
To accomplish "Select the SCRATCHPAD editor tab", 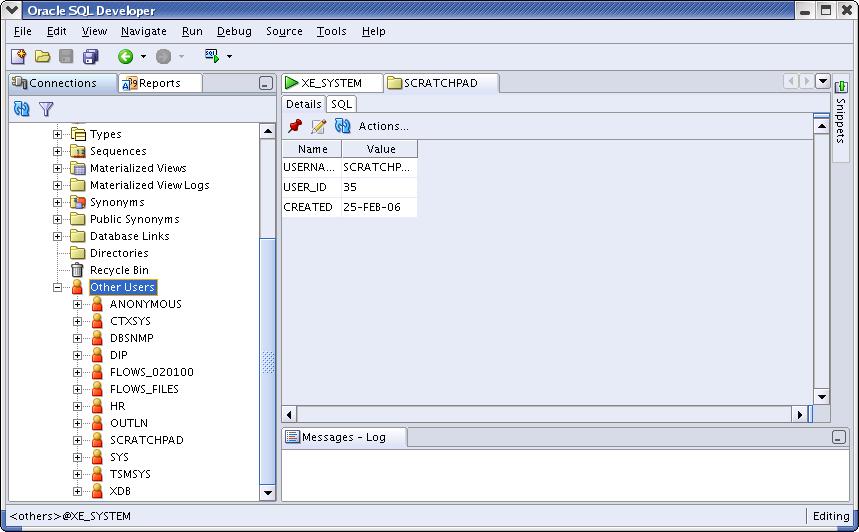I will tap(440, 83).
